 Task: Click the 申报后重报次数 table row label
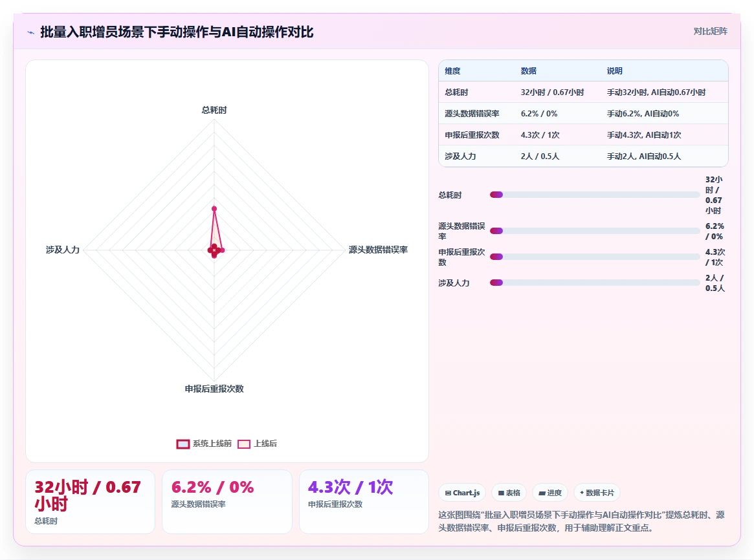[472, 135]
